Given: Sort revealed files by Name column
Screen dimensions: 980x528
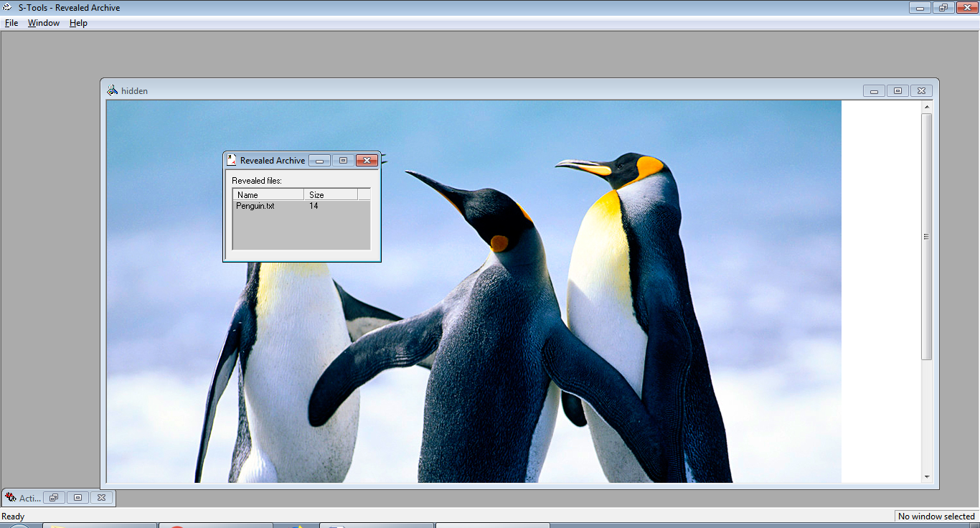Looking at the screenshot, I should tap(268, 194).
